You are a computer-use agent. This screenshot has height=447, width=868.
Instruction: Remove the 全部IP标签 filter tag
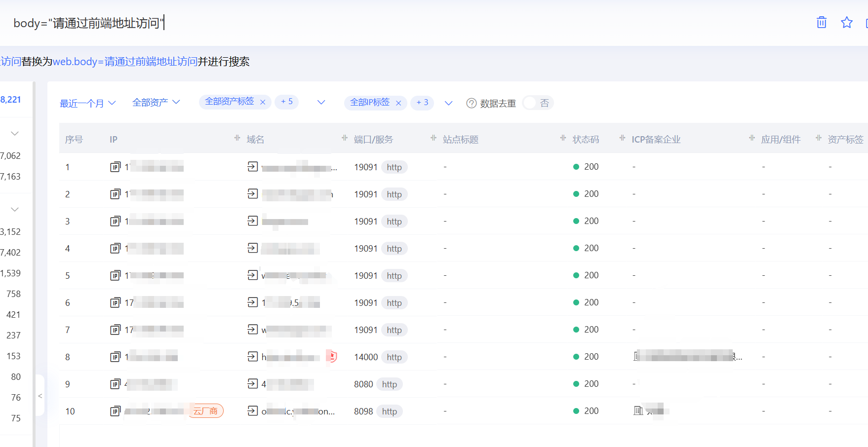click(x=398, y=103)
